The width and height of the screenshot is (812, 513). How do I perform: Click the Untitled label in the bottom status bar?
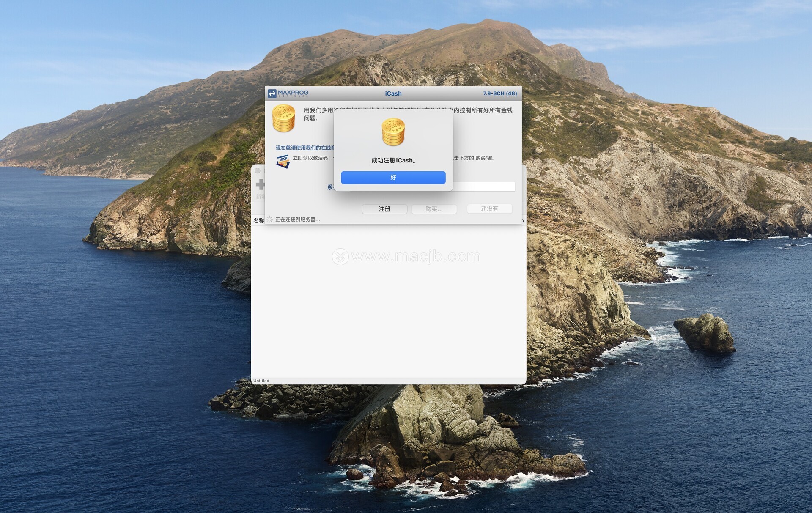(261, 381)
